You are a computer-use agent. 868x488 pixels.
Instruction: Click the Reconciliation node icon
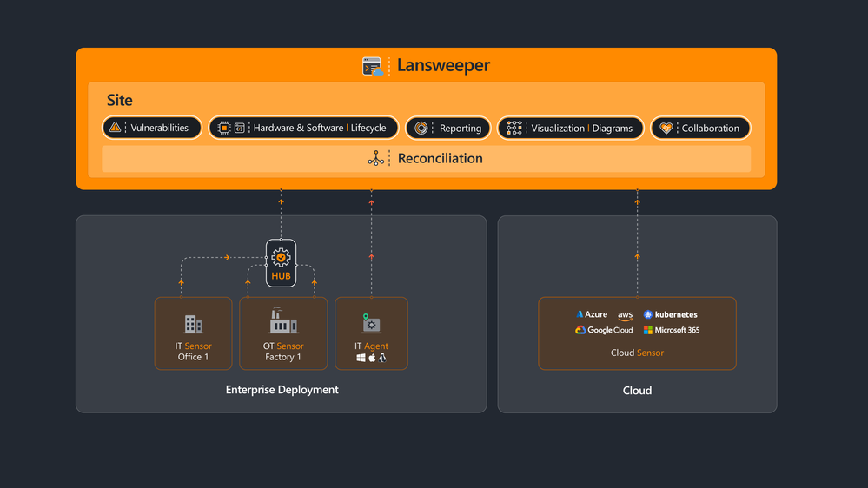376,158
